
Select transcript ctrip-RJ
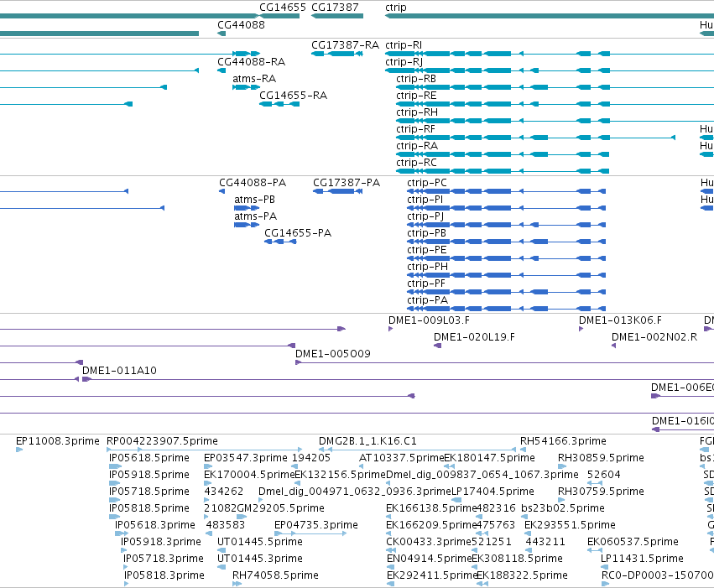[404, 62]
